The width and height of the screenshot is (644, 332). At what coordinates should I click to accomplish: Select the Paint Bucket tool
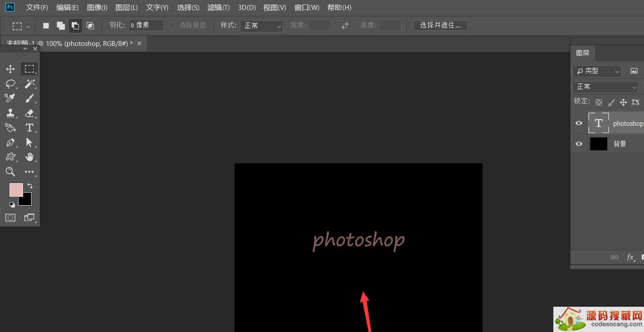(x=10, y=128)
